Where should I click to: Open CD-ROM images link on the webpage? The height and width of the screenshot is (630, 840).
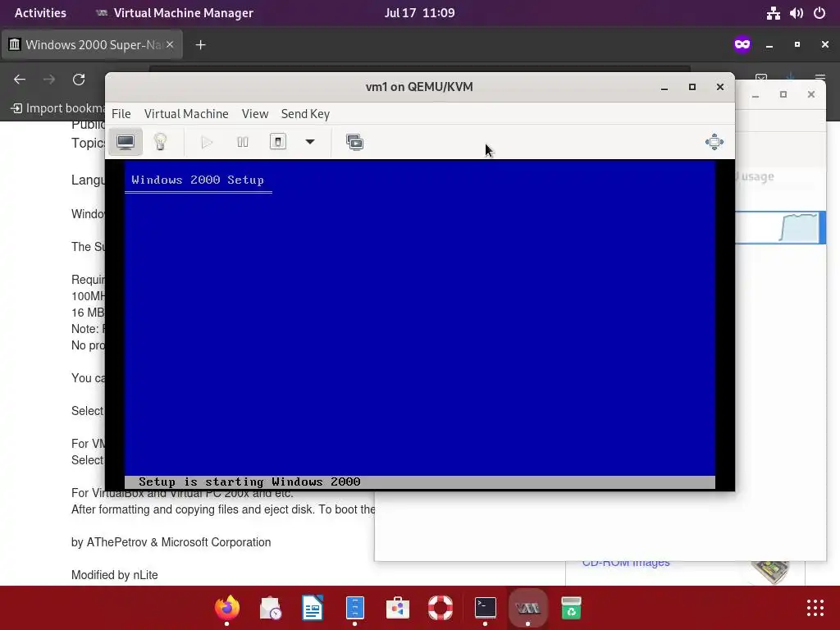tap(626, 563)
